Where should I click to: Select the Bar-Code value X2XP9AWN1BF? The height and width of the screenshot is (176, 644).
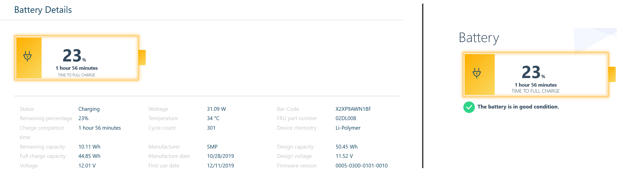point(353,109)
